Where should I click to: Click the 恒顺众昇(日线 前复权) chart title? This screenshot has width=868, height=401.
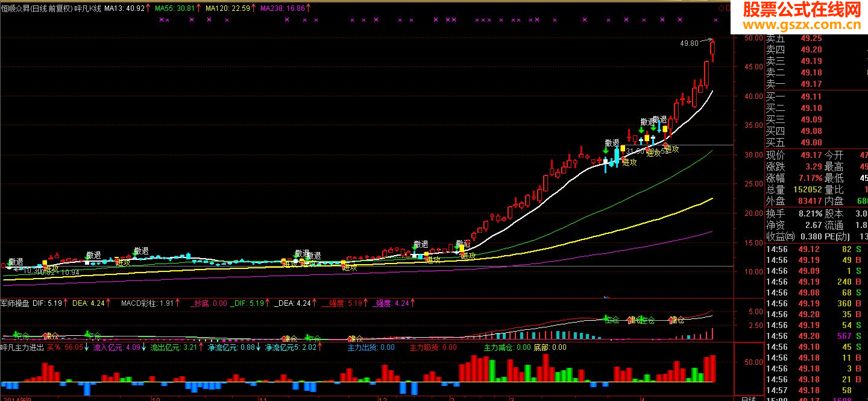pos(36,8)
